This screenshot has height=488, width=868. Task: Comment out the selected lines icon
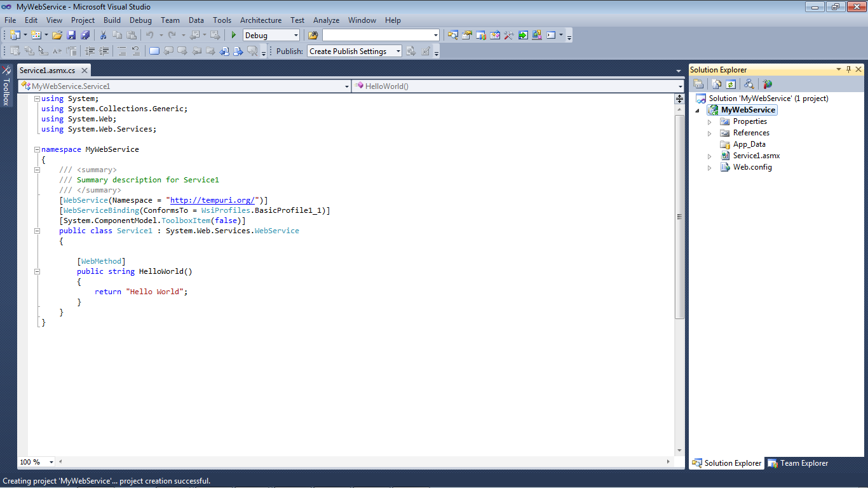(x=122, y=51)
